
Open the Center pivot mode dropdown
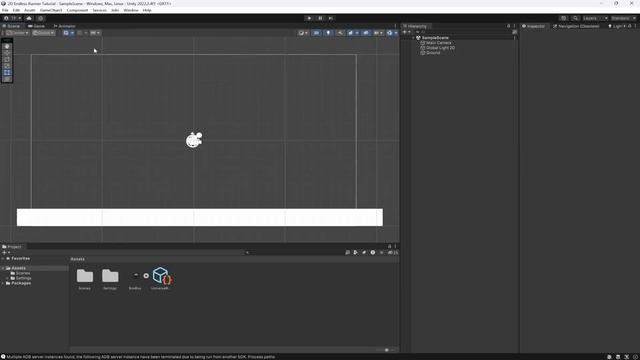(18, 33)
